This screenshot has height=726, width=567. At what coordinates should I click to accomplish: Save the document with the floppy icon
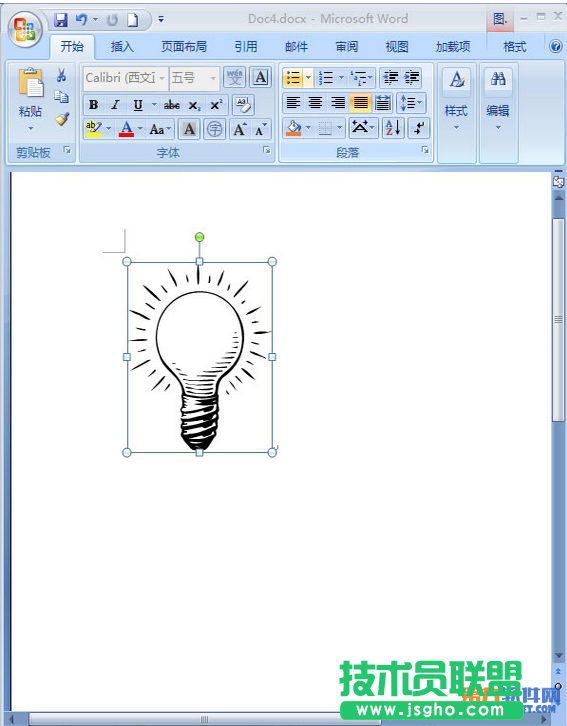click(x=61, y=19)
